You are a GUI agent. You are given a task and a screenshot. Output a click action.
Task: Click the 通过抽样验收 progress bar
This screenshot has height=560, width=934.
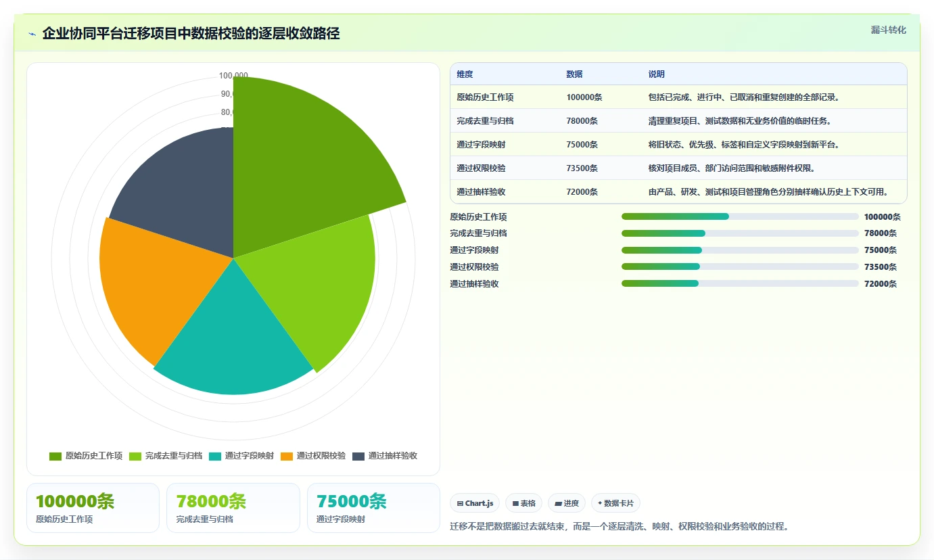(740, 284)
